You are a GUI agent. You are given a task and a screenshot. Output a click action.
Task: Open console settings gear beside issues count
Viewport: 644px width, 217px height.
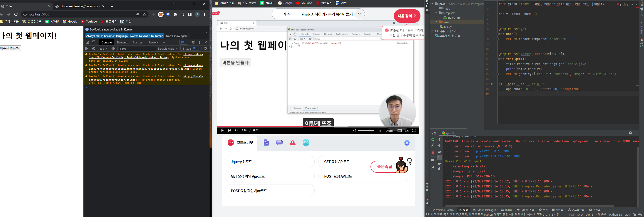click(x=206, y=48)
